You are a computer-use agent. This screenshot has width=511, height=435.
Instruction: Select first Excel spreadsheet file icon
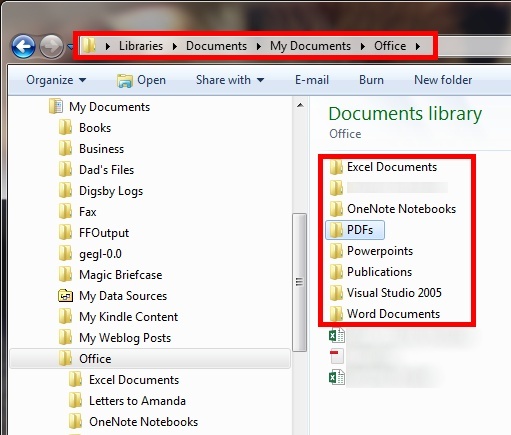tap(337, 335)
